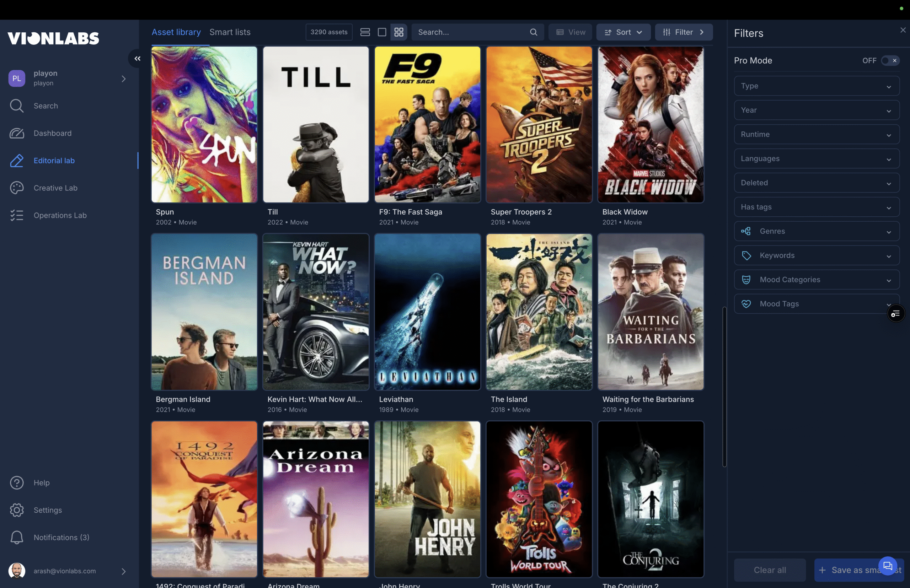Click the Creative Lab palette icon
Viewport: 910px width, 588px height.
[16, 188]
